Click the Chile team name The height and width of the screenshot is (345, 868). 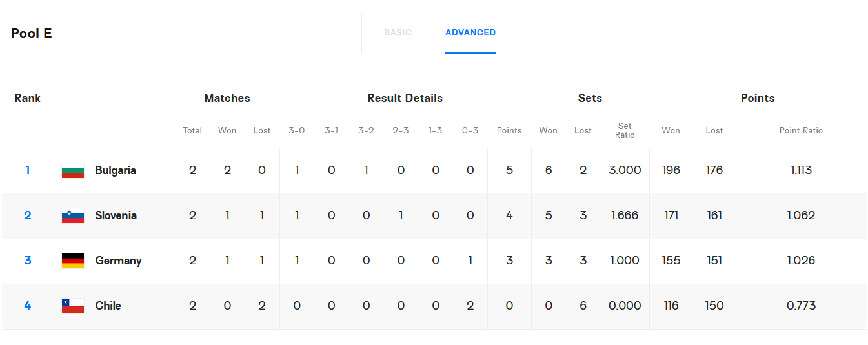(x=108, y=306)
